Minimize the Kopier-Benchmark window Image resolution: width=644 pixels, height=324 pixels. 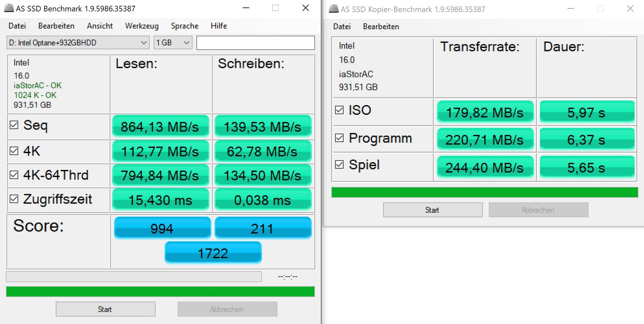(x=571, y=9)
